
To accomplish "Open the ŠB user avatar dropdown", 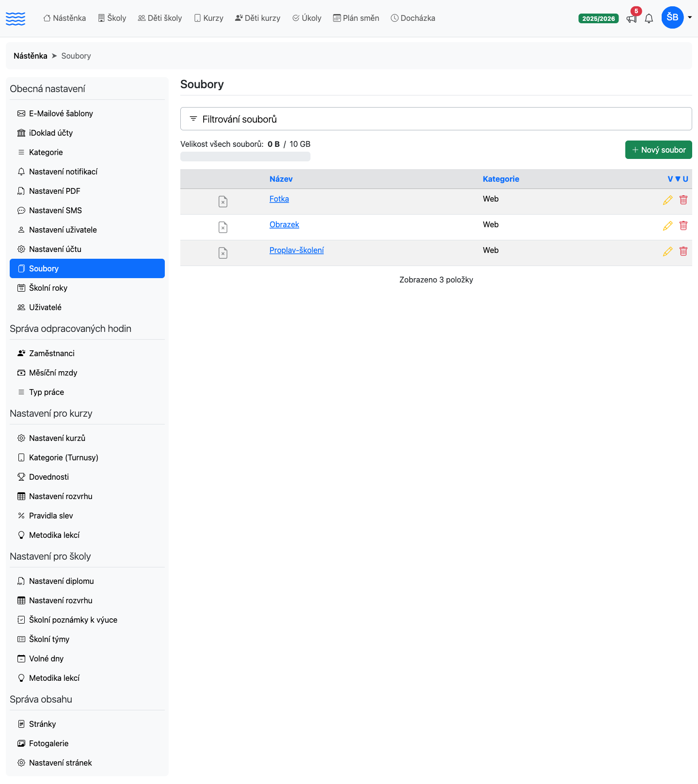I will coord(677,17).
